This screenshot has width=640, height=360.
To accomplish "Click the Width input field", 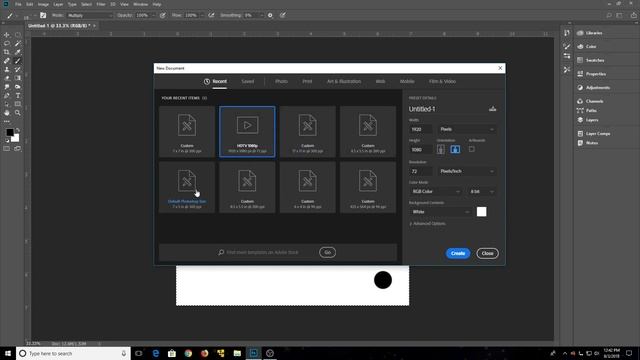I will click(420, 129).
